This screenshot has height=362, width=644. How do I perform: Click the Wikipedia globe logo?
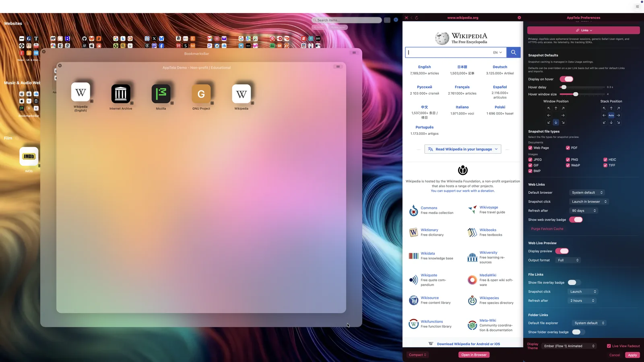(442, 38)
